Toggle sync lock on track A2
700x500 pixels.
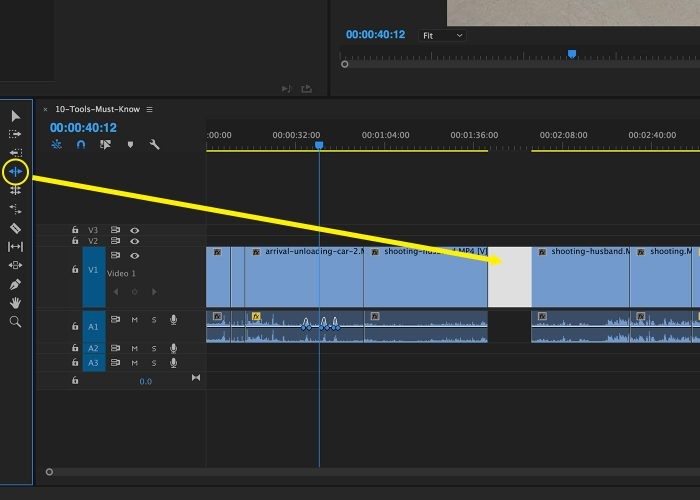point(115,348)
